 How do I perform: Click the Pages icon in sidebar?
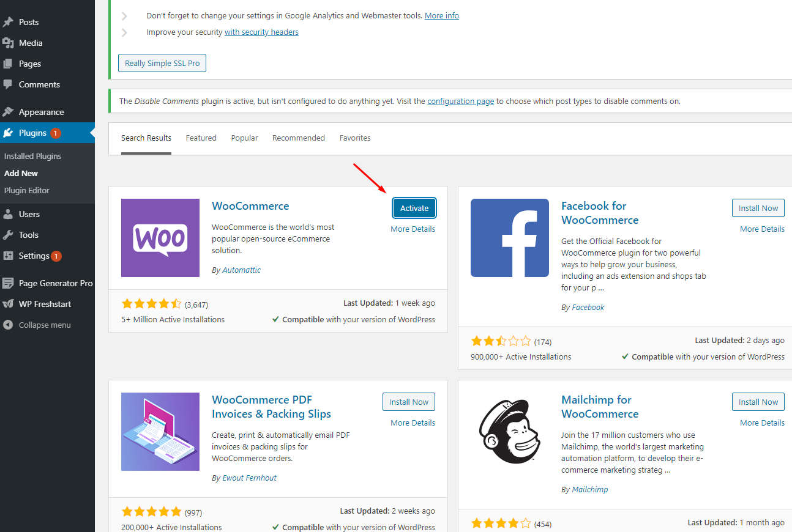click(8, 64)
